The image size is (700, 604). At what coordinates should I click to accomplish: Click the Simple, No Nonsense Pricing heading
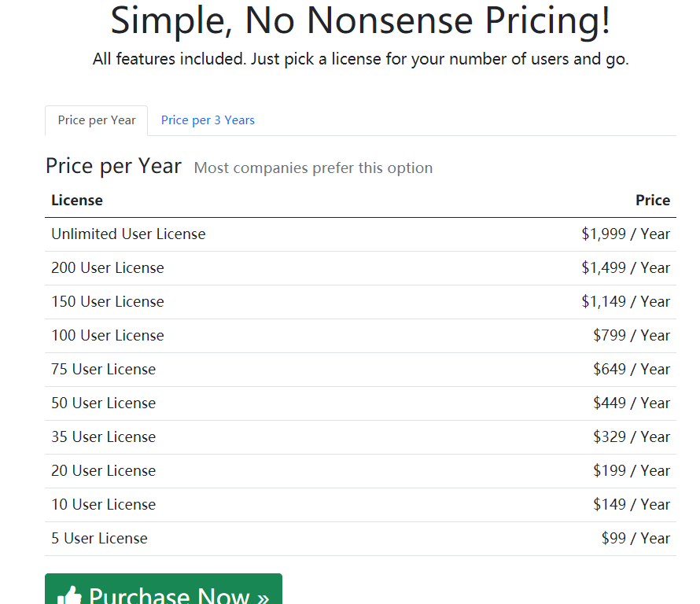pyautogui.click(x=360, y=20)
